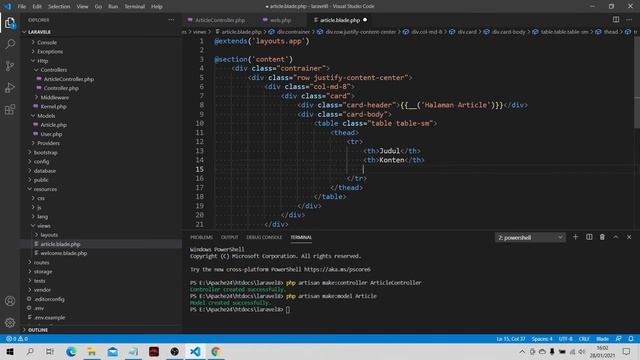Screen dimensions: 640x360
Task: Open the Search view in activity bar
Action: (x=10, y=44)
